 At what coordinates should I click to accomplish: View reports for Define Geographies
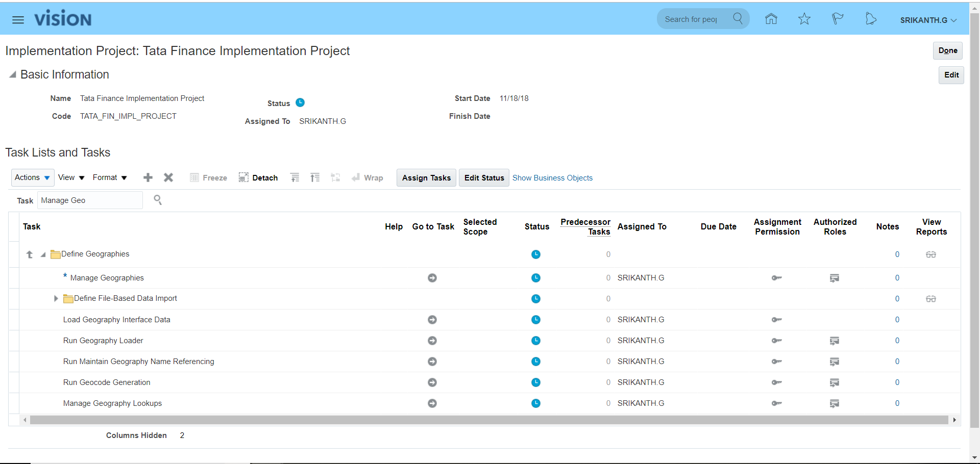pyautogui.click(x=931, y=254)
